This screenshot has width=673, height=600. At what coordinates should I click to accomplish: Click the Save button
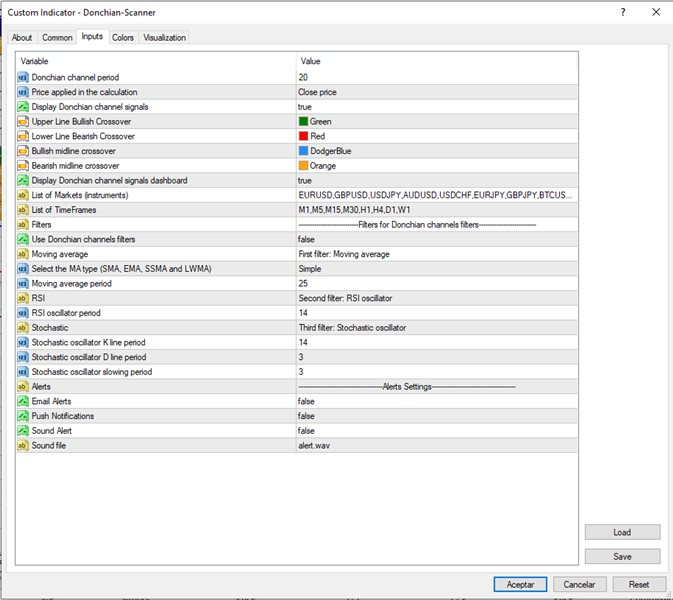622,557
